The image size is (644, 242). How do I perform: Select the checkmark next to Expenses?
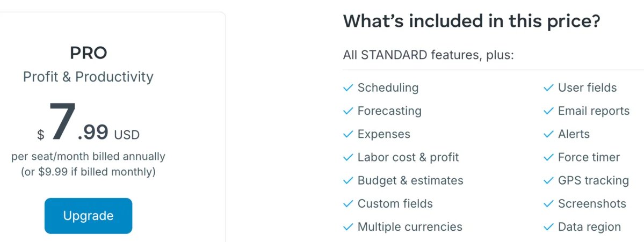(x=348, y=134)
